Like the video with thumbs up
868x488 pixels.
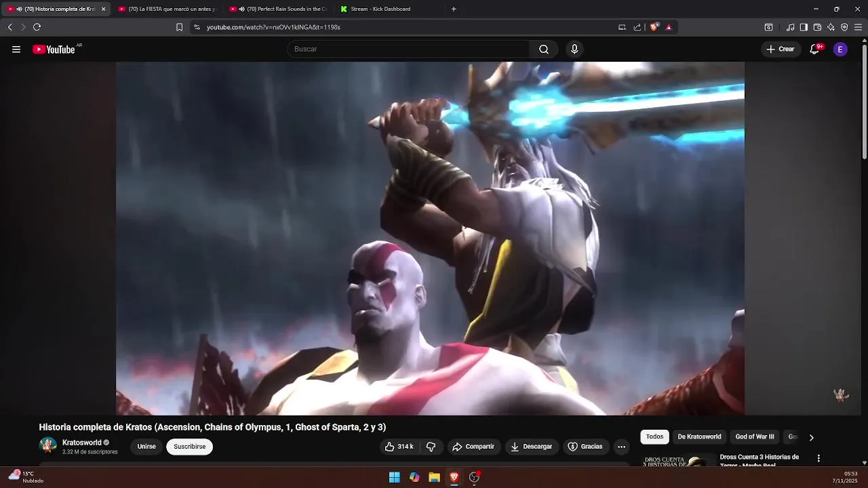[x=399, y=447]
